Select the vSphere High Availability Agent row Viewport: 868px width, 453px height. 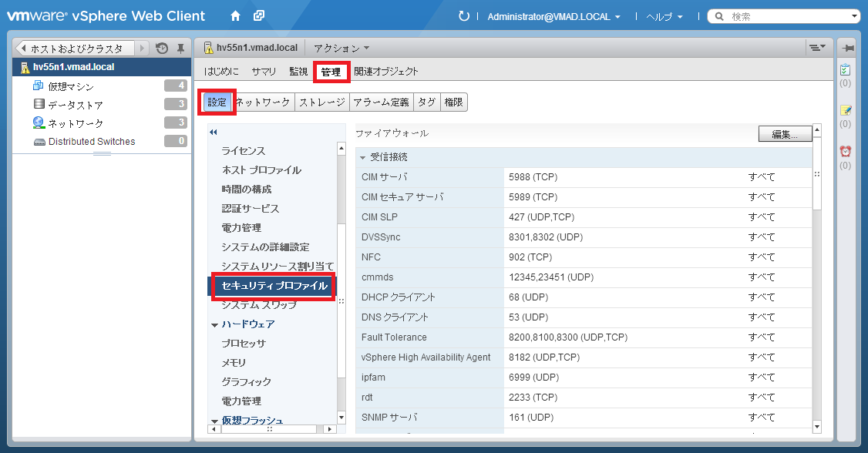(x=584, y=357)
